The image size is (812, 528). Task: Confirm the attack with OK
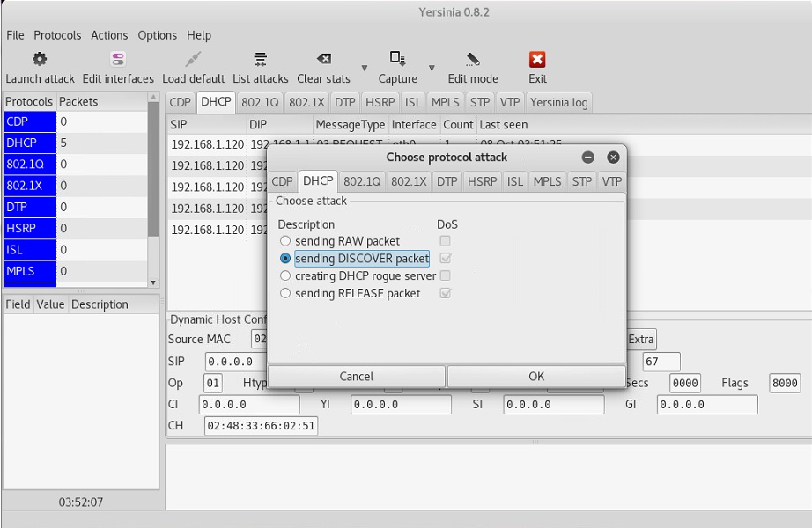(x=535, y=376)
